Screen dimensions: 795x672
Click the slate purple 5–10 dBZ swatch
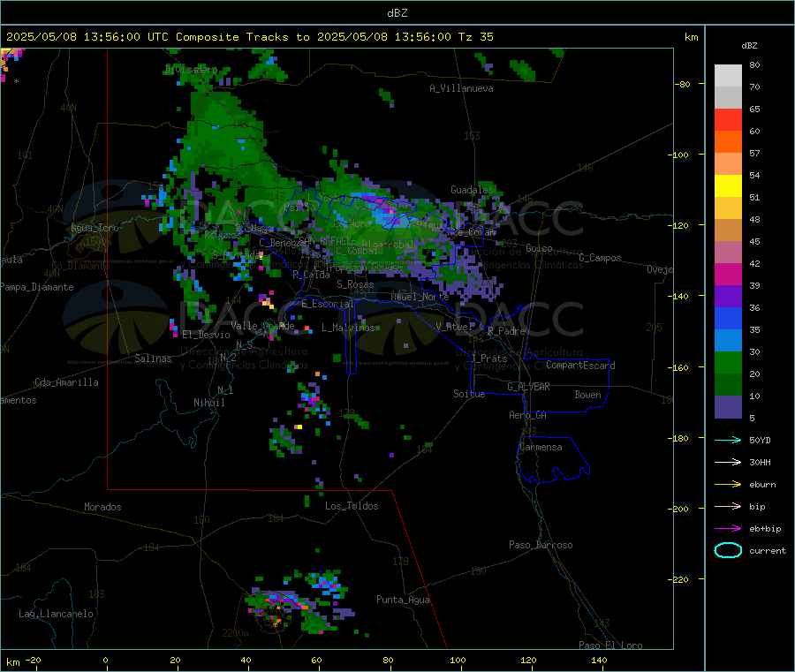coord(728,407)
